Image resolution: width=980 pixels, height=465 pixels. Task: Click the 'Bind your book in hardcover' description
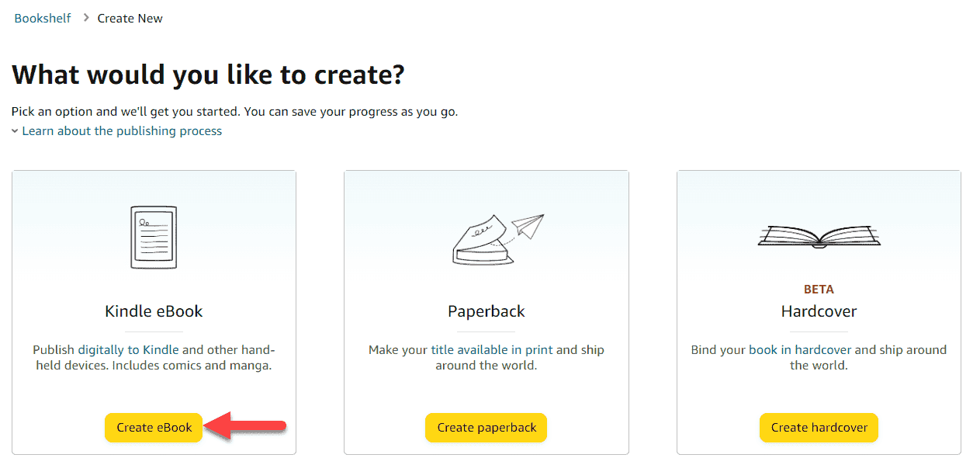[x=819, y=357]
